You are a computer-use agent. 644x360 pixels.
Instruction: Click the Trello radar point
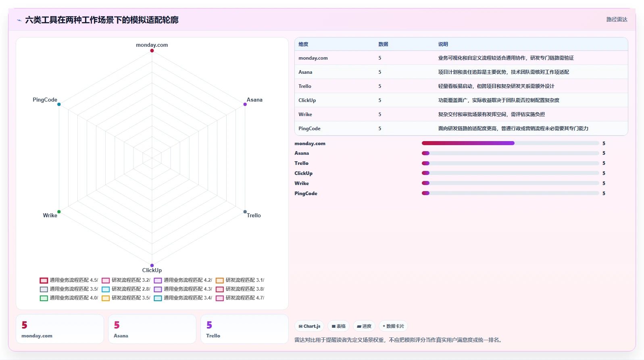(x=245, y=212)
